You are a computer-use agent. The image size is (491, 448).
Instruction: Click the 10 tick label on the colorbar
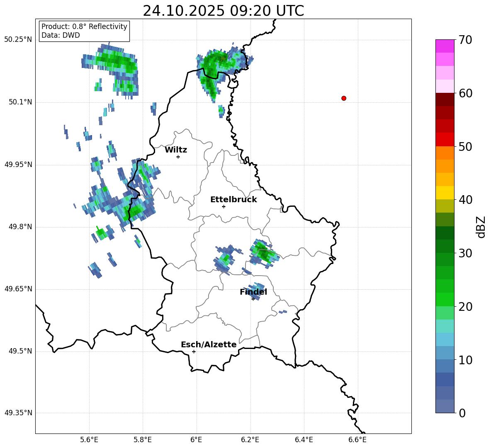coord(465,360)
